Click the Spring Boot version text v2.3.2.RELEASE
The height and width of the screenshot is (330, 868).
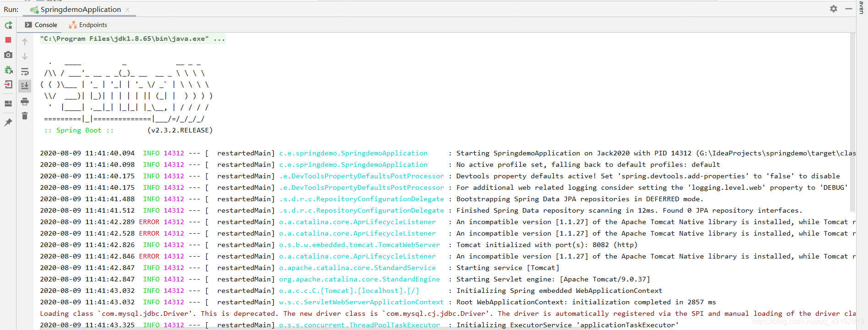pos(180,130)
